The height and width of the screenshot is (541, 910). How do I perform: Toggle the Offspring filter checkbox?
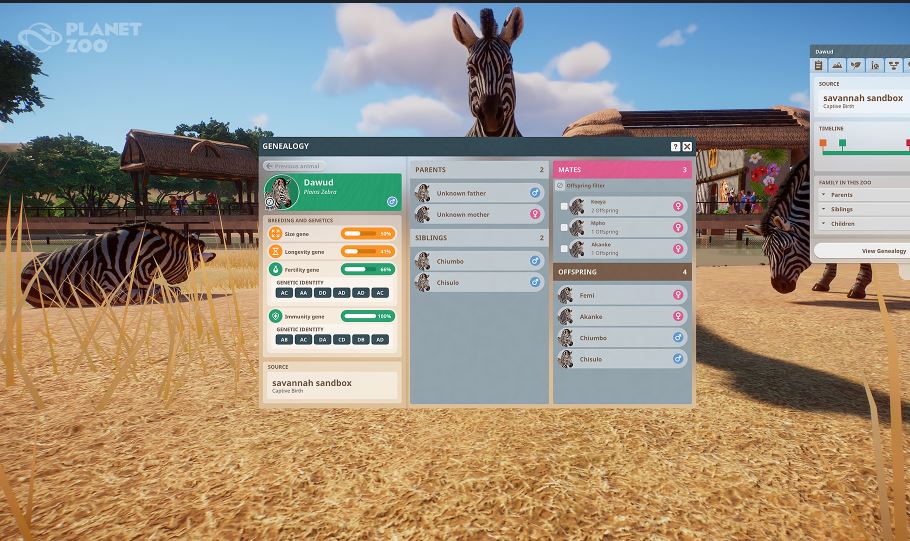560,186
